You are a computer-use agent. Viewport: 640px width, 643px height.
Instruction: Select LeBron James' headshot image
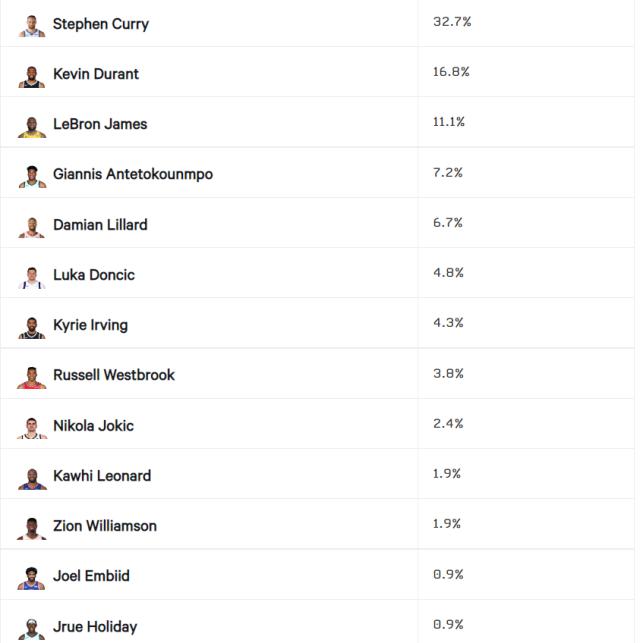(x=32, y=125)
